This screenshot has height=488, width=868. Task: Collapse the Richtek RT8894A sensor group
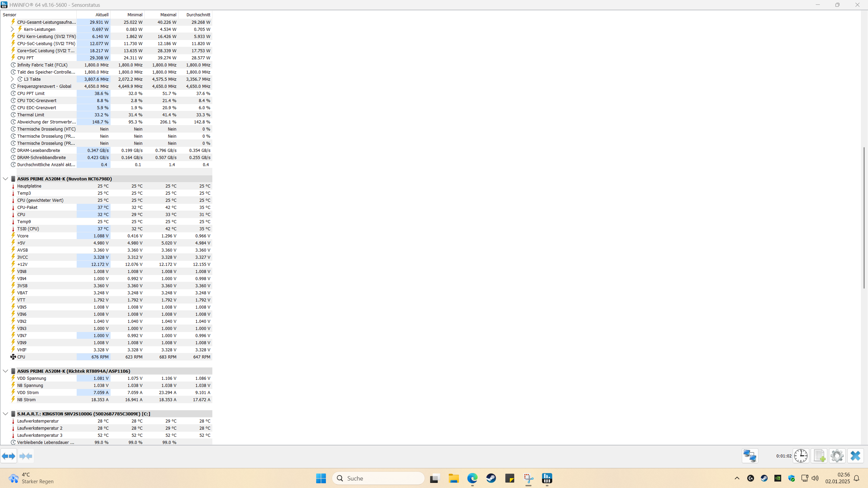click(5, 371)
